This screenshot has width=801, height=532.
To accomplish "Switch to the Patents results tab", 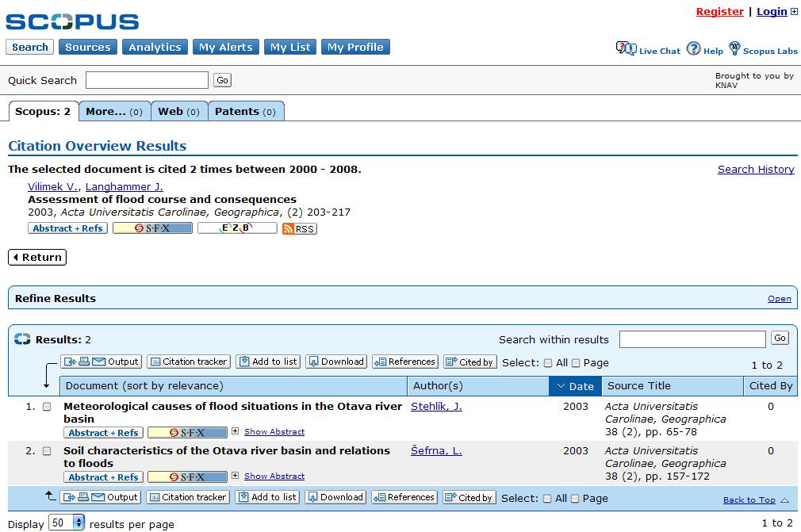I will (x=246, y=111).
